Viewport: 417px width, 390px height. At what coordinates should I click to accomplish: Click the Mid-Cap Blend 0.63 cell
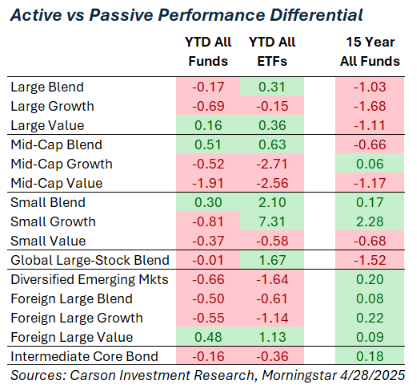[272, 145]
